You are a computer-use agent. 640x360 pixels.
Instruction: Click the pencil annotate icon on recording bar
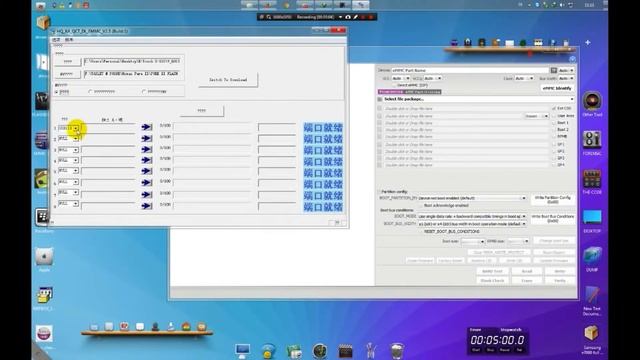[x=356, y=17]
